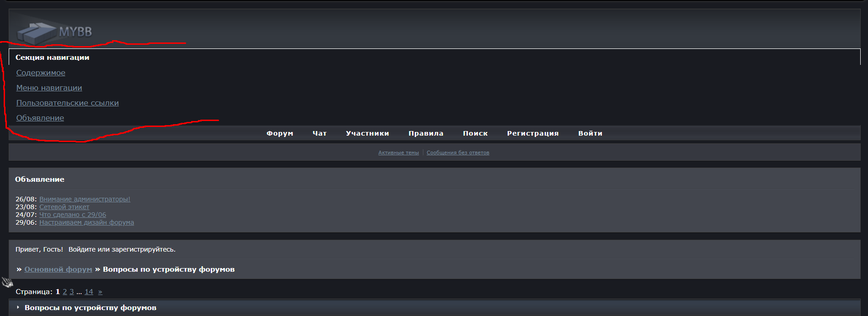Viewport: 868px width, 316px height.
Task: Select Поиск in the navigation bar
Action: (475, 133)
